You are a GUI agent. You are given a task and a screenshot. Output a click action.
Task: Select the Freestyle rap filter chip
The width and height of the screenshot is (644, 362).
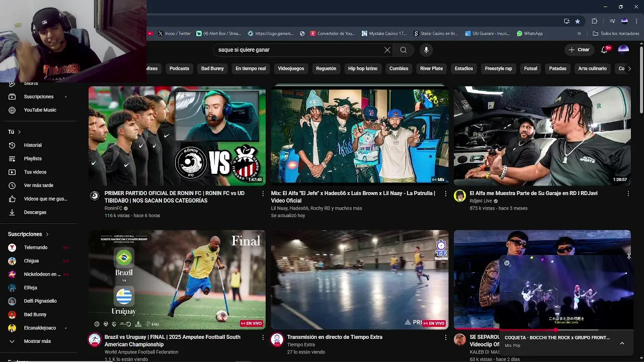[498, 68]
